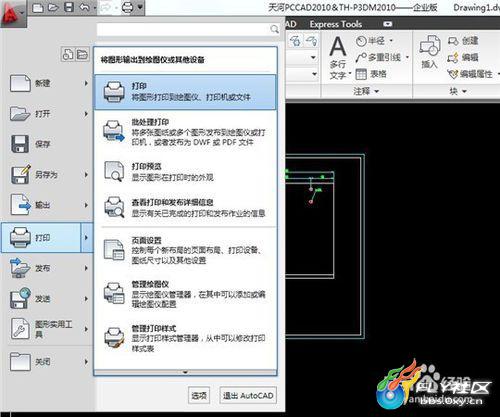Screen dimensions: 500x417
Task: Click the 编辑属性 edit attributes tool
Action: point(470,74)
